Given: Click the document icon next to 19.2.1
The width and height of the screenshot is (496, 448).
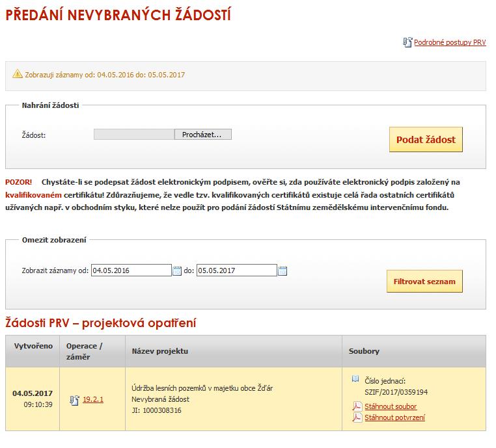Looking at the screenshot, I should pos(74,400).
